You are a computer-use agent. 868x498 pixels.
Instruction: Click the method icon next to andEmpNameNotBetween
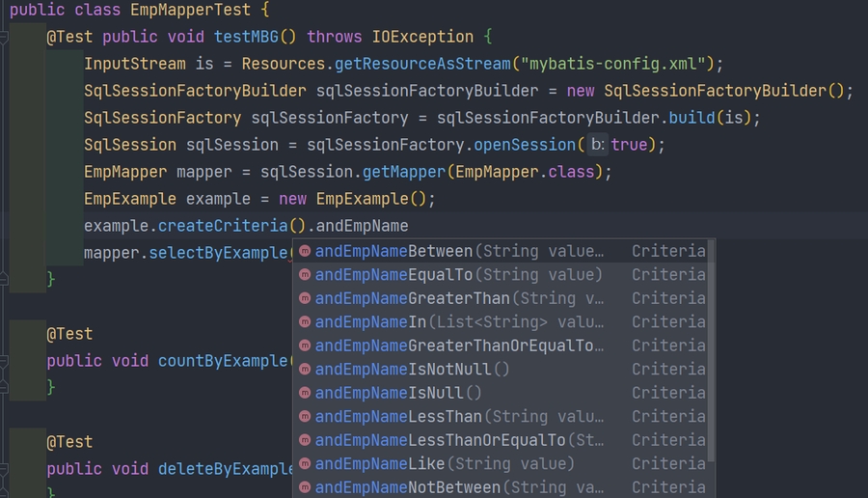click(305, 487)
